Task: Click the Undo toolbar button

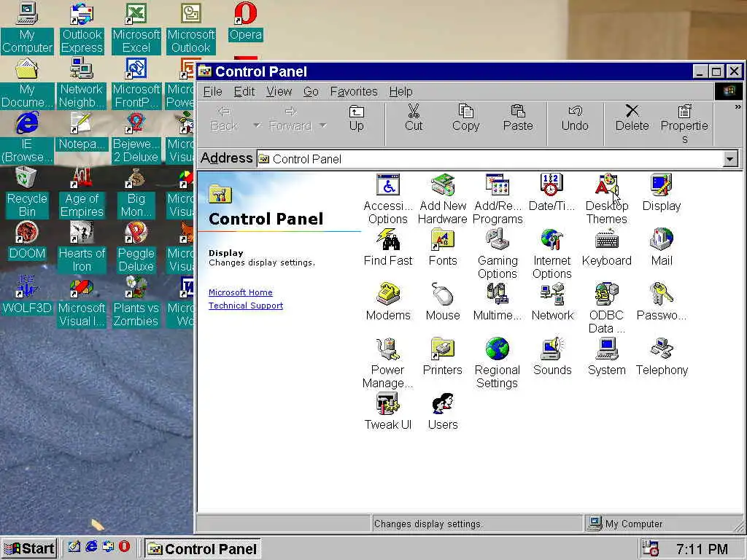Action: [x=575, y=119]
